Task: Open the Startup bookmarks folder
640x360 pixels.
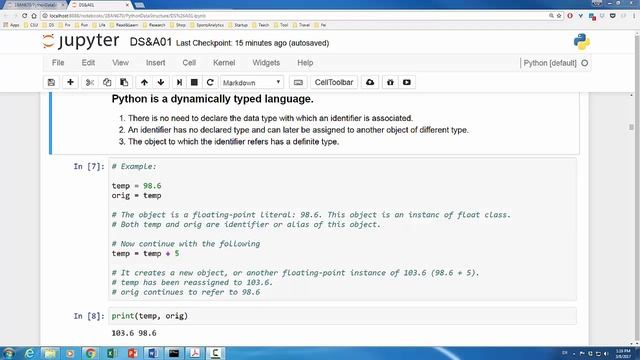Action: pos(238,25)
